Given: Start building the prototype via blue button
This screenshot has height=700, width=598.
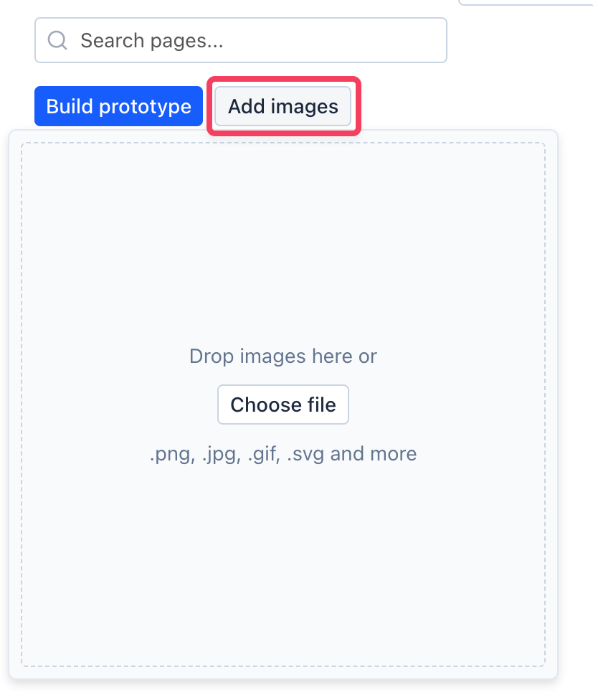Looking at the screenshot, I should click(119, 107).
